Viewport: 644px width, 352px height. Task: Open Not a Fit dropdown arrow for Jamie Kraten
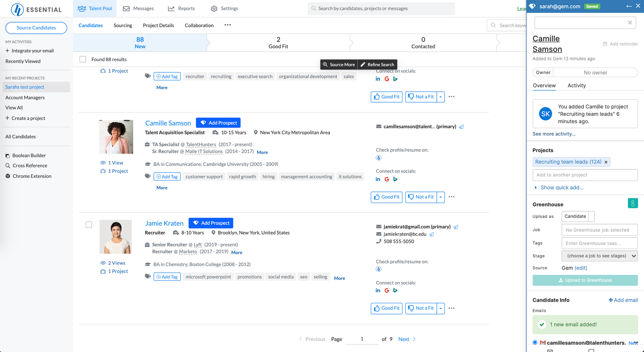(441, 308)
